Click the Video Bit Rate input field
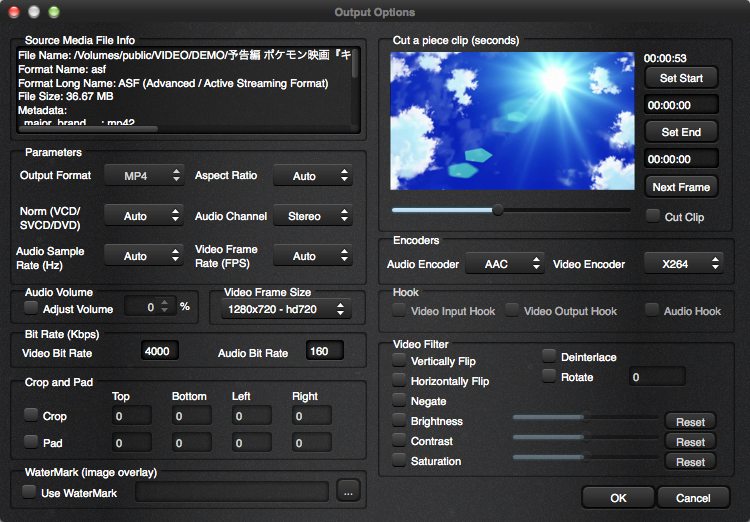The image size is (750, 522). (158, 351)
